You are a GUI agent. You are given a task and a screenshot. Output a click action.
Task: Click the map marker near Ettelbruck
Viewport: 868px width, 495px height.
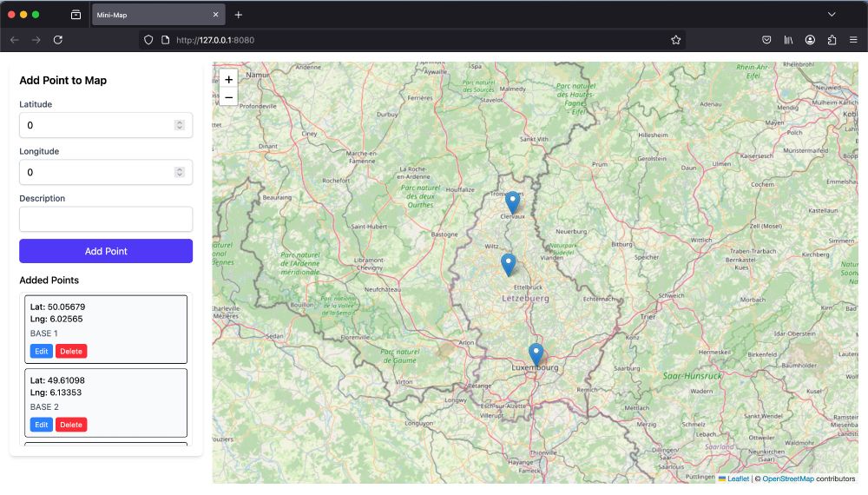508,265
